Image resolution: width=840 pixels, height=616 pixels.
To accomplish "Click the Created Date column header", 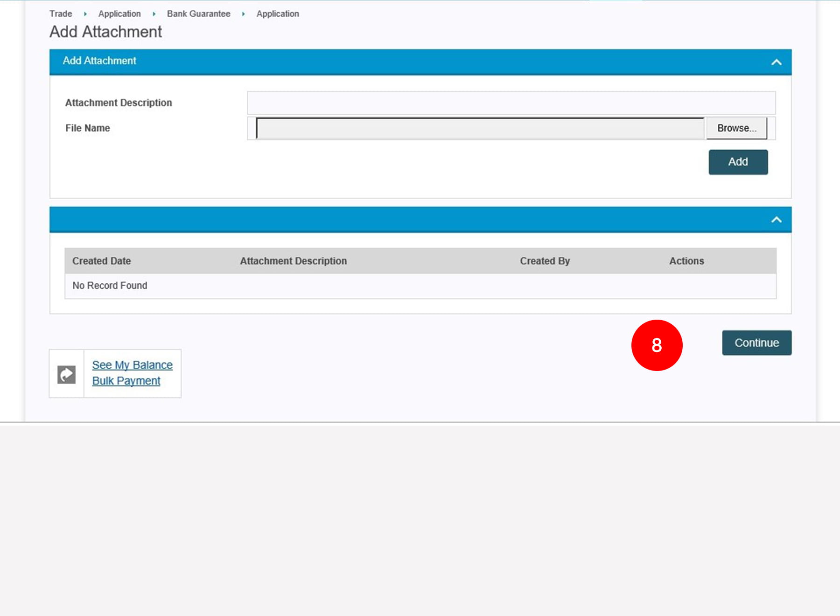I will [x=101, y=261].
